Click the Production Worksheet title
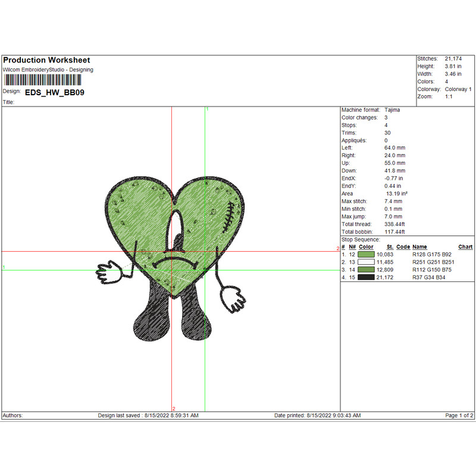 pos(46,60)
